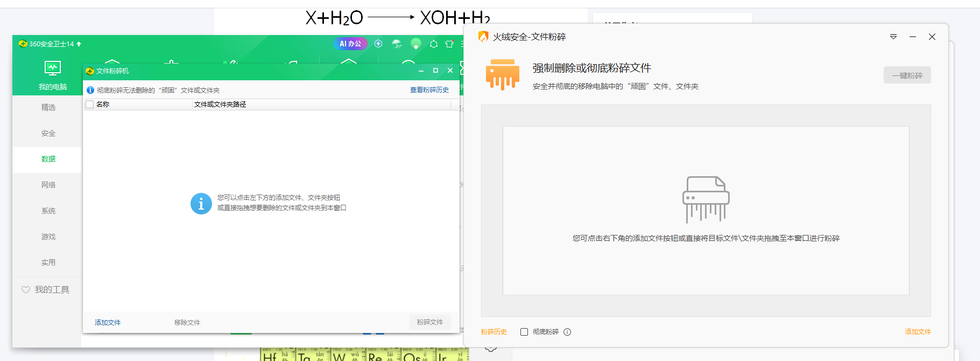Screen dimensions: 980x361
Task: Click 添加文件 in the 360 shredder
Action: tap(108, 322)
